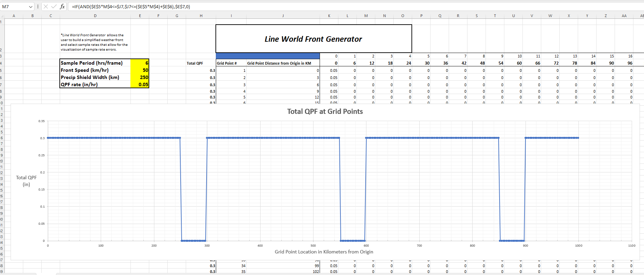This screenshot has height=275, width=644.
Task: Select bold header cell showing 30
Action: 421,63
